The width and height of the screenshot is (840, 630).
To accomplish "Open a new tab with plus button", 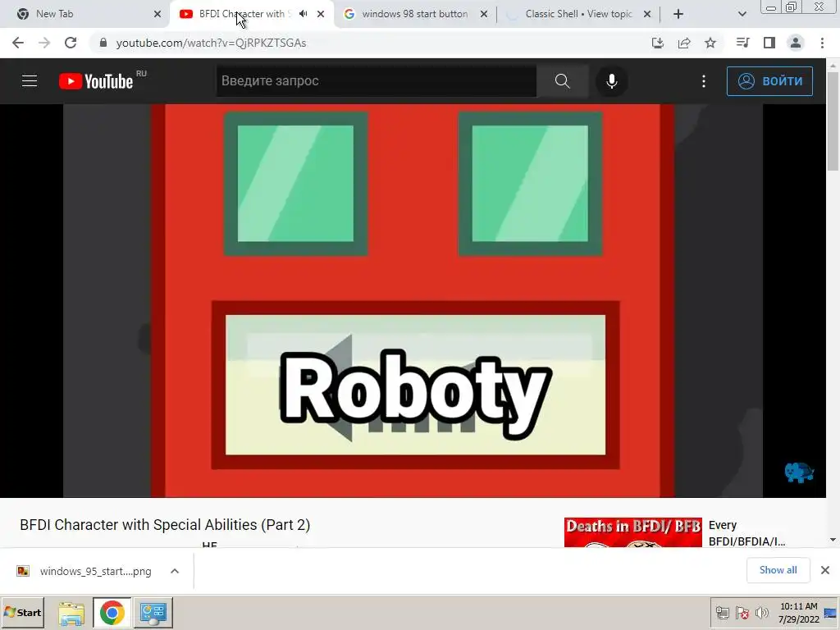I will [678, 14].
